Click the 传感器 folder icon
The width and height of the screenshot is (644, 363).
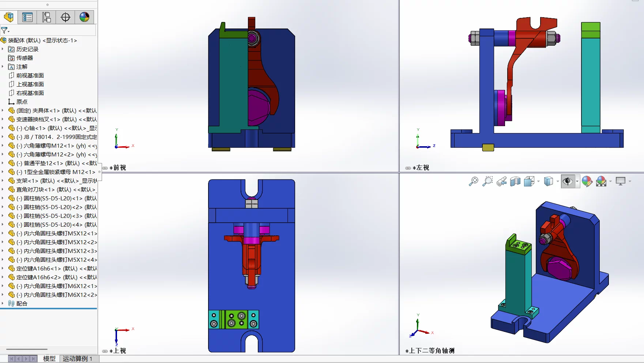coord(11,58)
